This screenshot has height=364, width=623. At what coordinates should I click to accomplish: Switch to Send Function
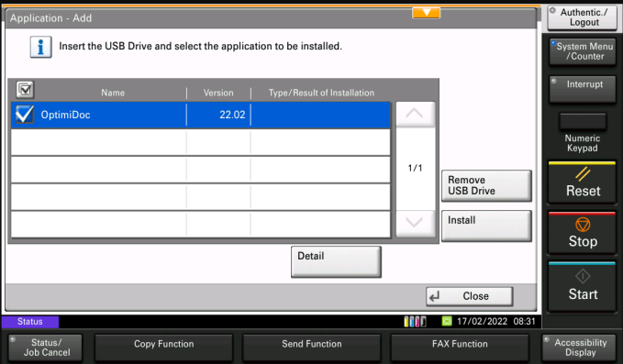pyautogui.click(x=312, y=347)
